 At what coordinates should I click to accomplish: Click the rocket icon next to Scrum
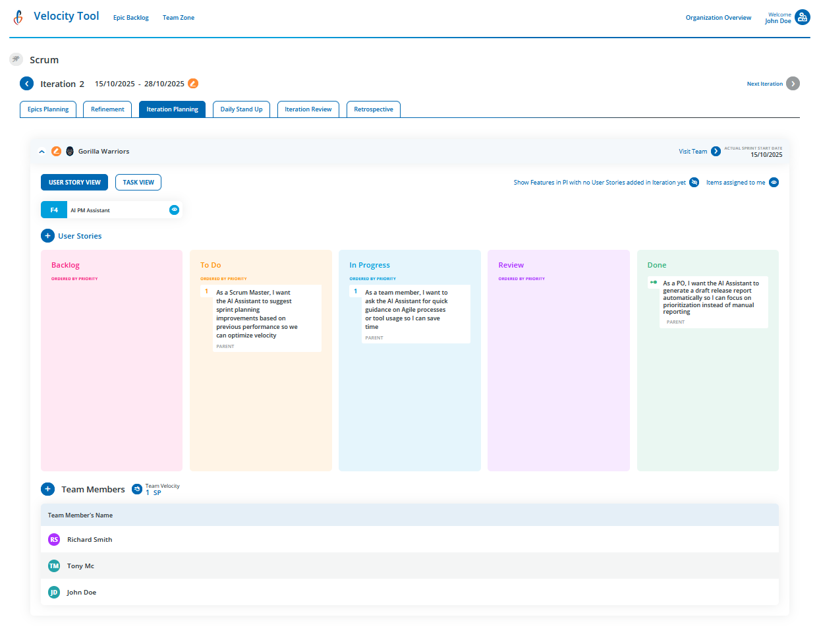(x=16, y=59)
